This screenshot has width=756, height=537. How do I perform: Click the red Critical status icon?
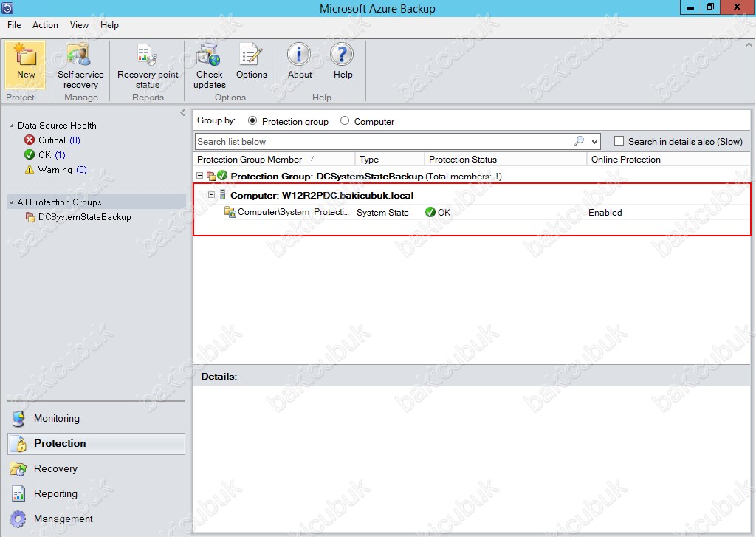tap(30, 140)
